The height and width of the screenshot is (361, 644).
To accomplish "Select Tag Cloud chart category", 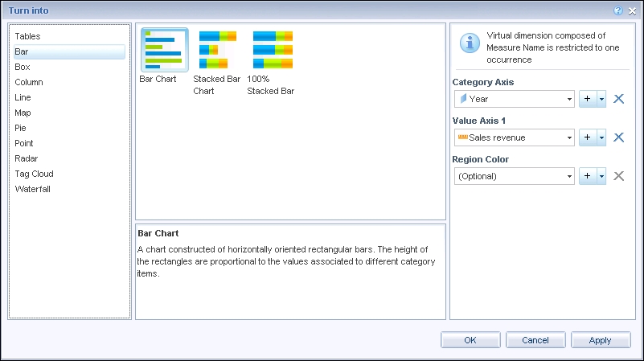I will [x=34, y=174].
